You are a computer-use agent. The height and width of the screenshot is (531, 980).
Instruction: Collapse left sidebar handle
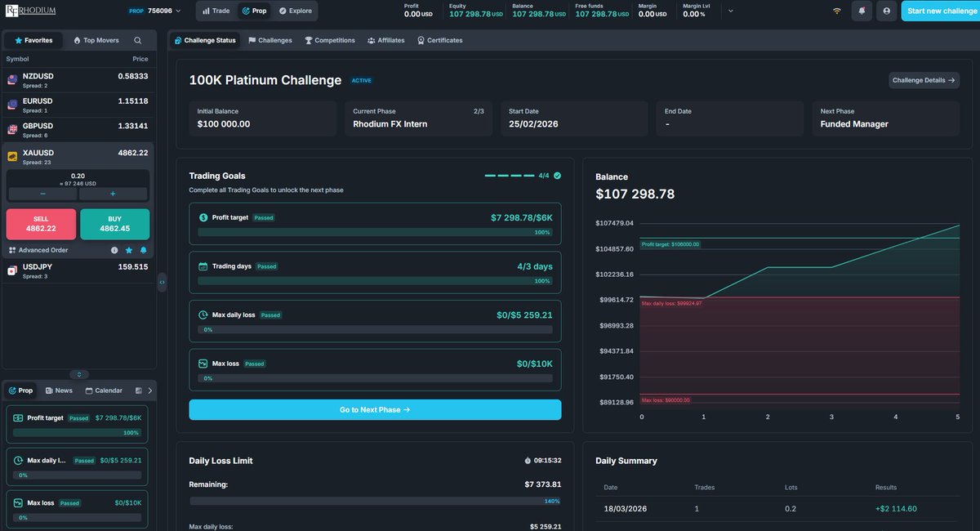click(x=162, y=281)
